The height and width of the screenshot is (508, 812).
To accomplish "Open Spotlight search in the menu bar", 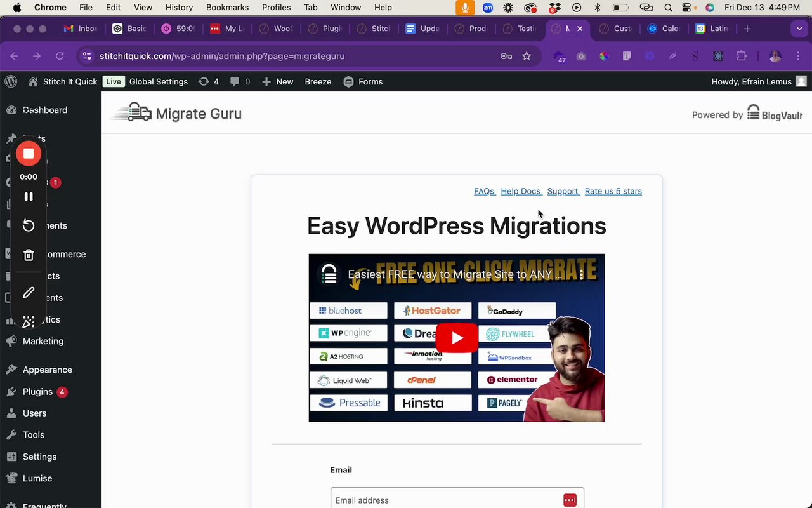I will pos(668,8).
